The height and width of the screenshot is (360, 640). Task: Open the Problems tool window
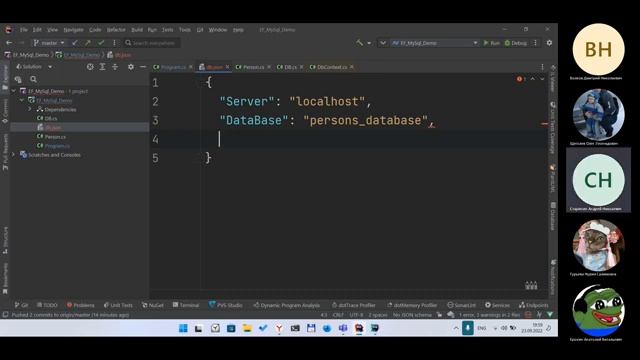tap(80, 305)
